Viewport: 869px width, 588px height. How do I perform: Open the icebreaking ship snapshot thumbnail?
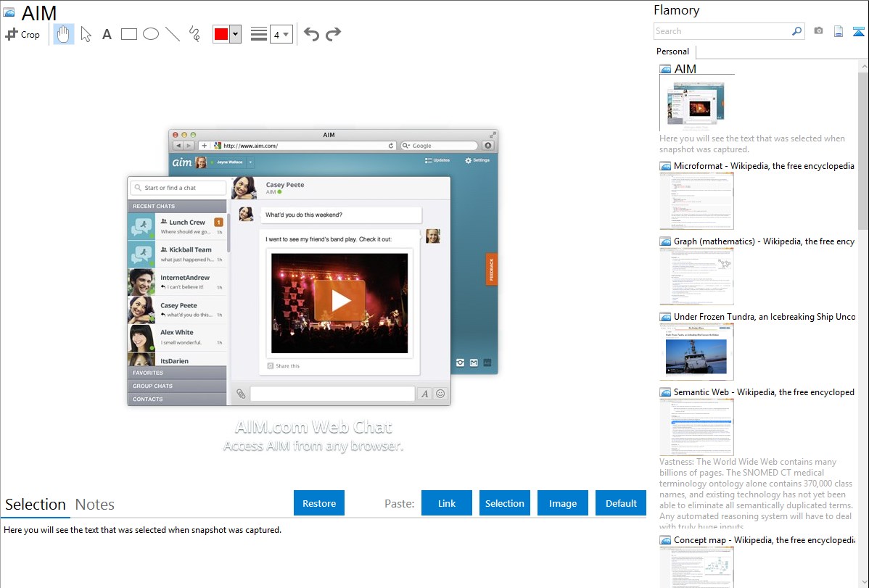click(x=696, y=352)
